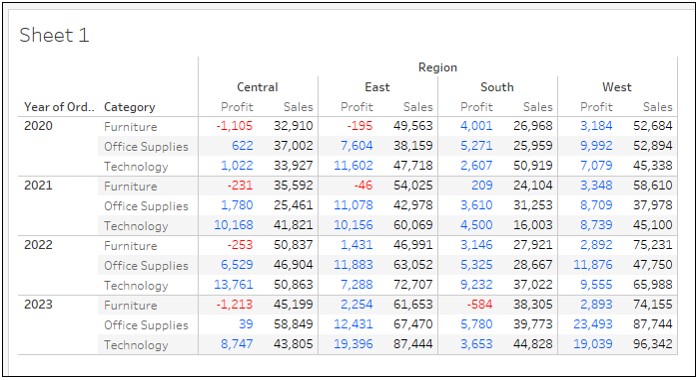Select the Sheet 1 title
700x380 pixels.
tap(54, 35)
